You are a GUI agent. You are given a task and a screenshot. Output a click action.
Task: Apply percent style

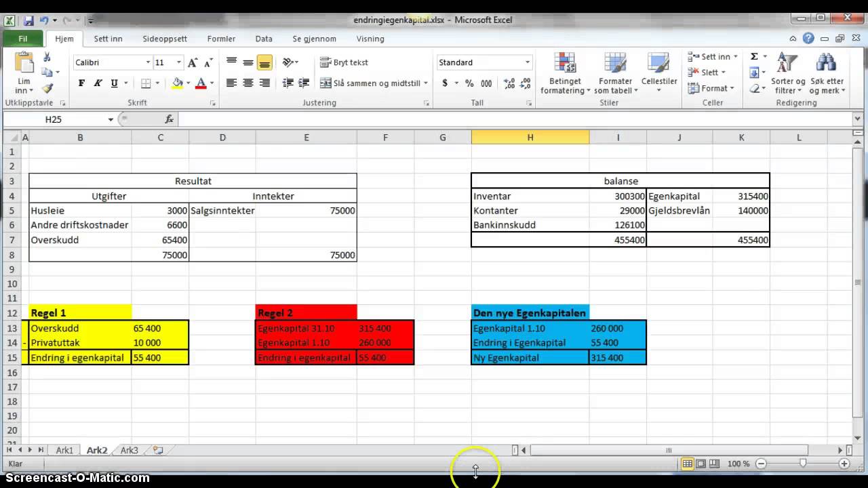(470, 83)
